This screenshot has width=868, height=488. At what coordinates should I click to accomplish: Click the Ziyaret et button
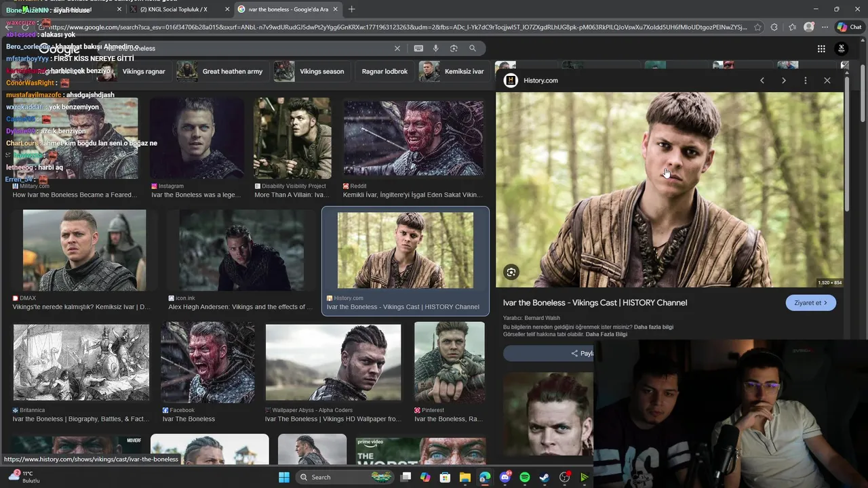(x=810, y=302)
